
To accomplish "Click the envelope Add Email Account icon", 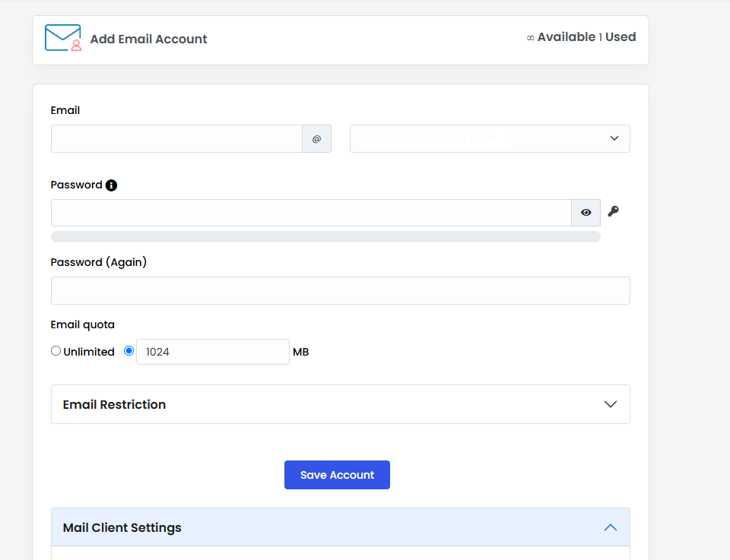I will [63, 38].
